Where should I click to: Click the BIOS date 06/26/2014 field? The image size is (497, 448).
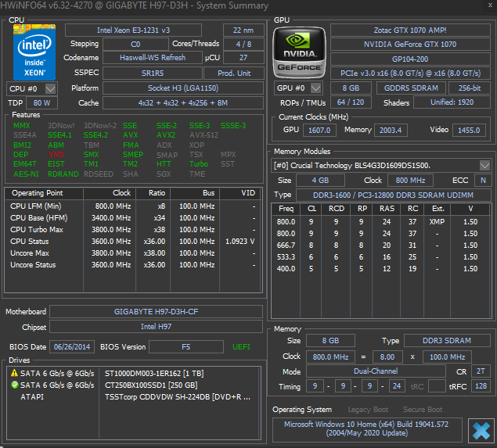(72, 346)
